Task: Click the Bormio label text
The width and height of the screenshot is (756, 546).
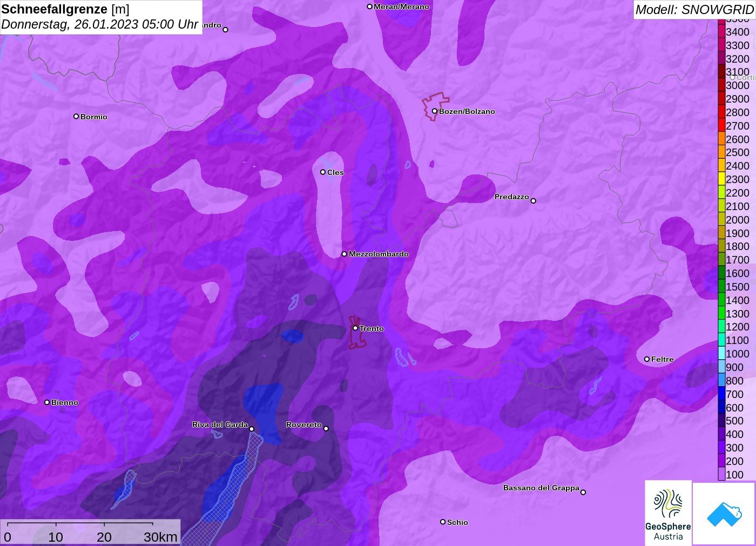Action: (x=94, y=117)
